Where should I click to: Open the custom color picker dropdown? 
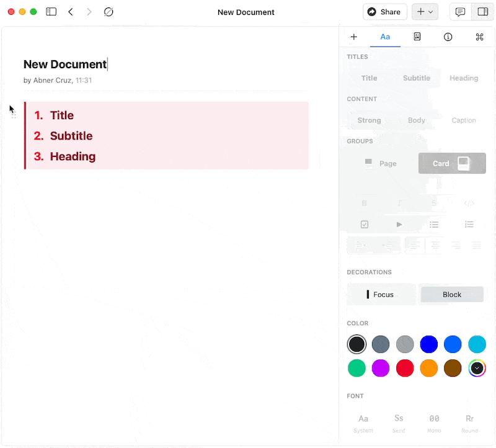477,368
